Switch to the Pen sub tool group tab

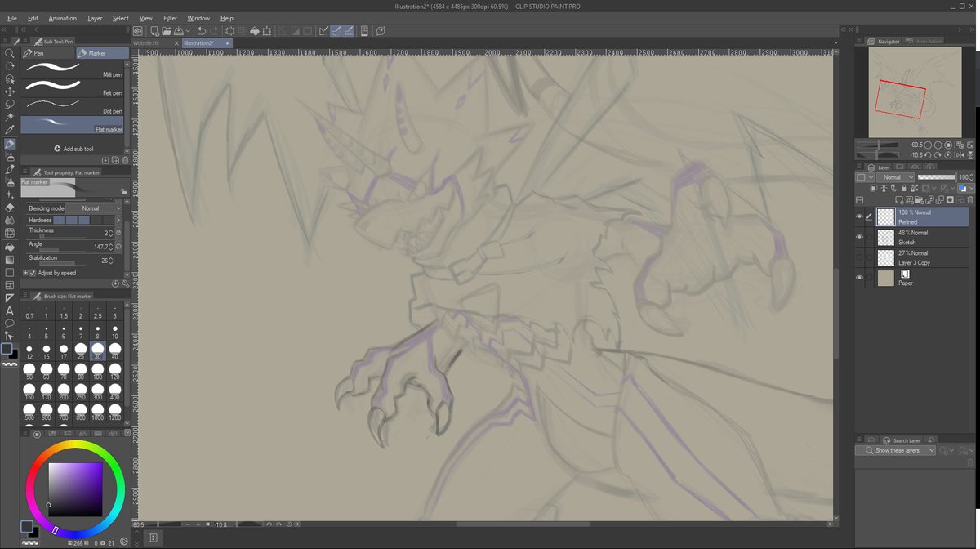pyautogui.click(x=47, y=53)
